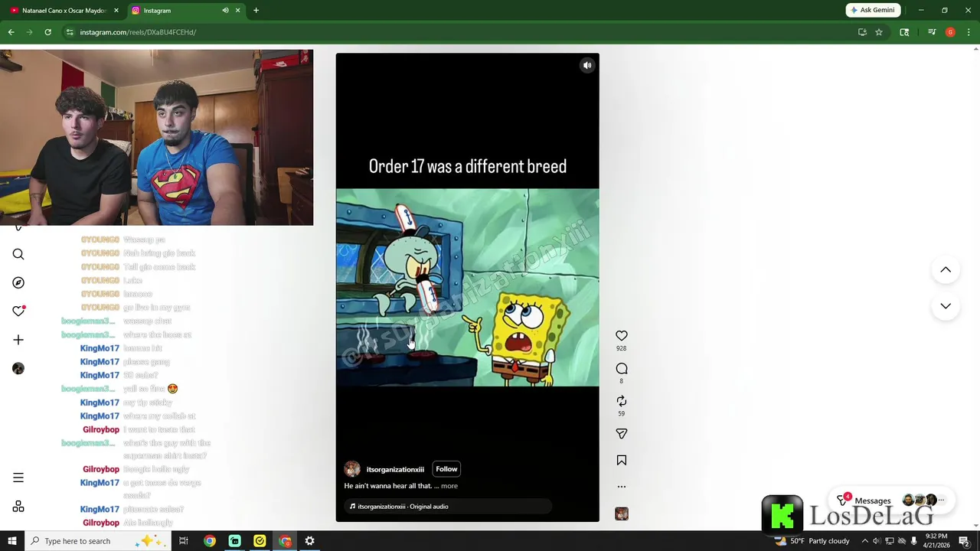Open a new browser tab
The width and height of the screenshot is (980, 551).
(256, 11)
